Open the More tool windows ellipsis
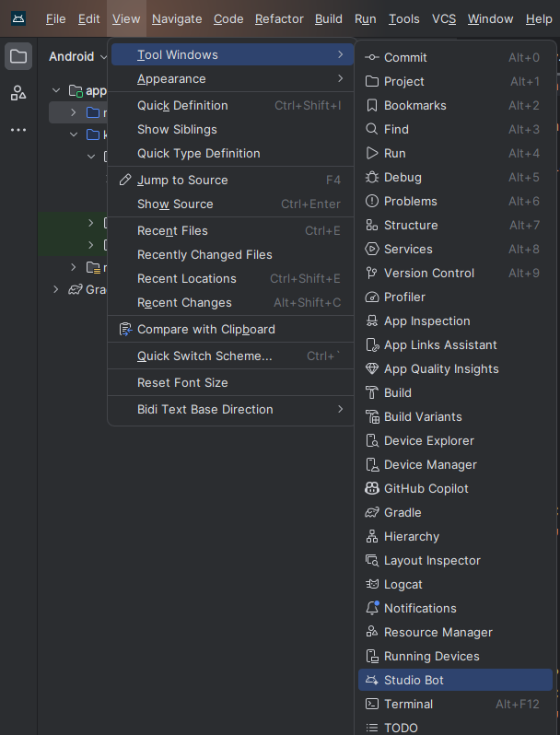 (18, 130)
